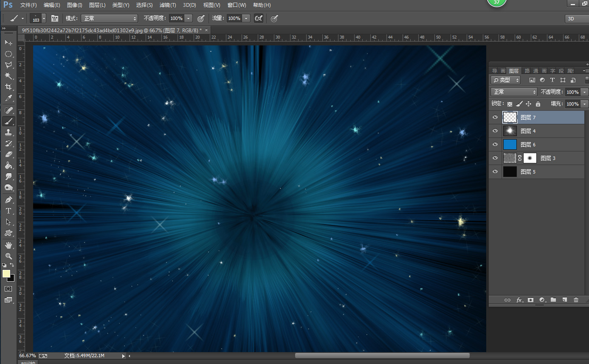Select the Paint Bucket tool

pyautogui.click(x=8, y=165)
